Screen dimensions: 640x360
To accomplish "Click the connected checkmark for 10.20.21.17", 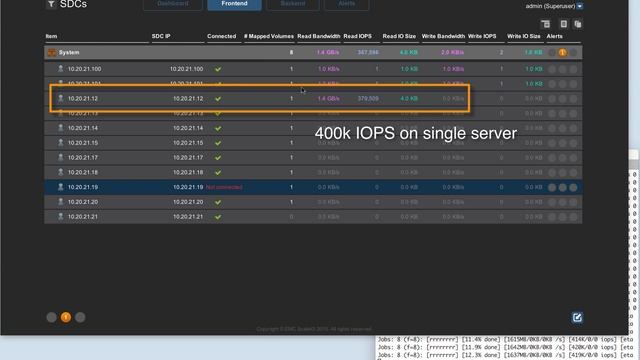I will [x=218, y=158].
